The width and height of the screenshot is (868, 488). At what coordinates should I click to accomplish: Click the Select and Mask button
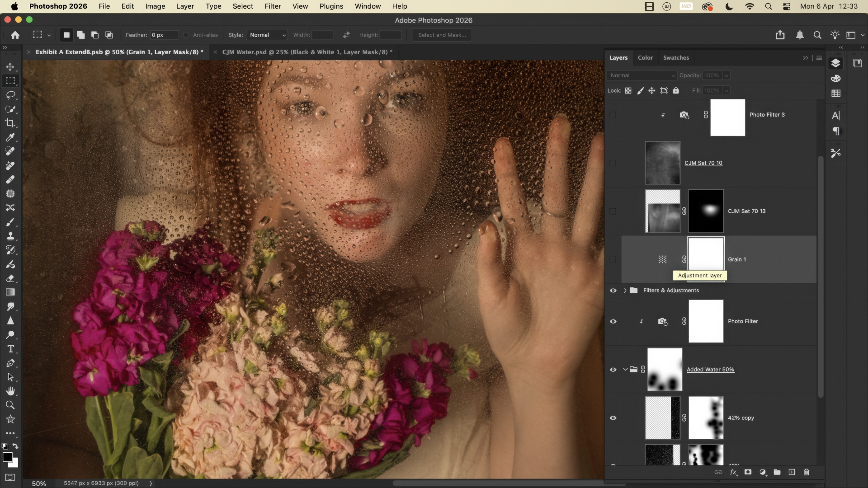click(442, 35)
